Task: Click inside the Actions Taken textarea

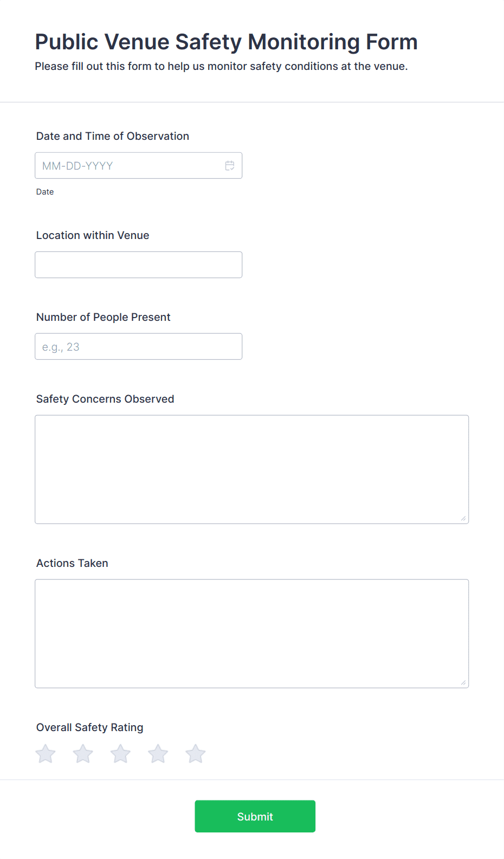Action: click(252, 634)
